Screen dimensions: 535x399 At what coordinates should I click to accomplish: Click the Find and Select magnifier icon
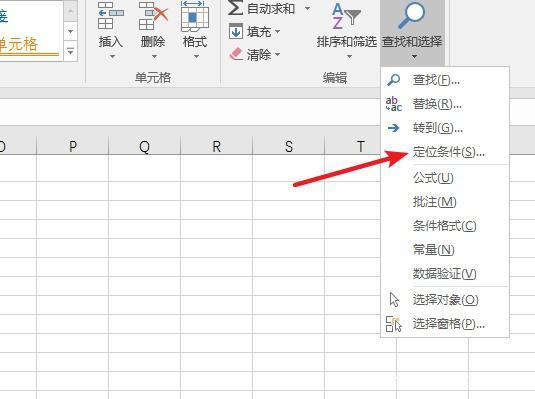(411, 15)
